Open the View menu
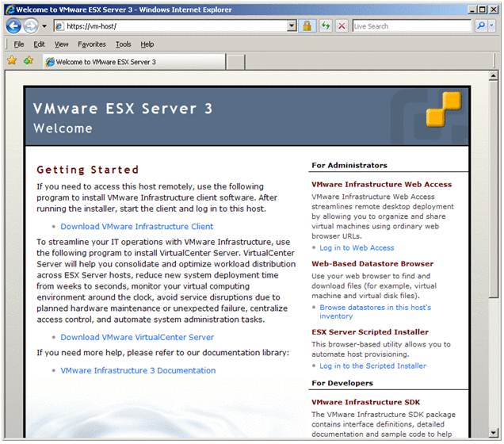Image resolution: width=504 pixels, height=444 pixels. (61, 44)
